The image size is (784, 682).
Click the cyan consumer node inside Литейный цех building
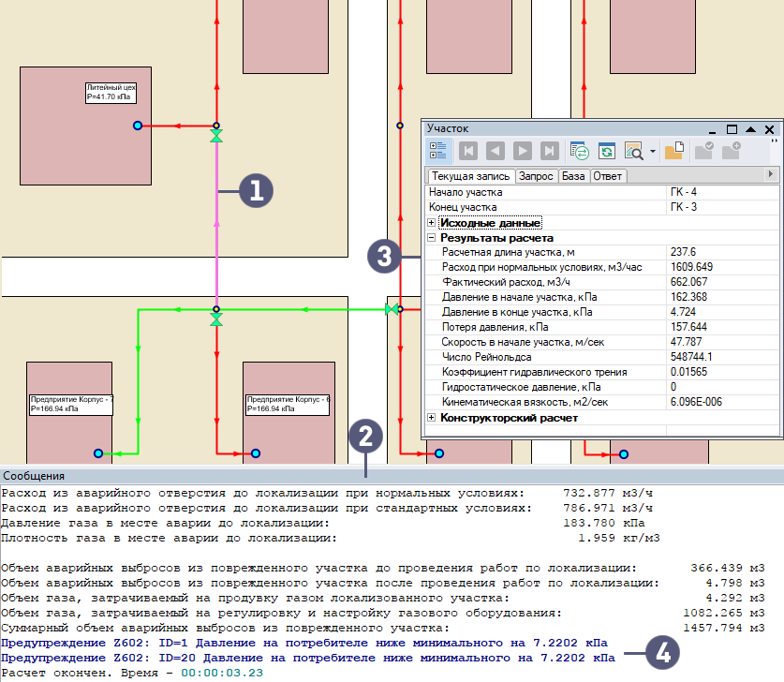tap(138, 126)
